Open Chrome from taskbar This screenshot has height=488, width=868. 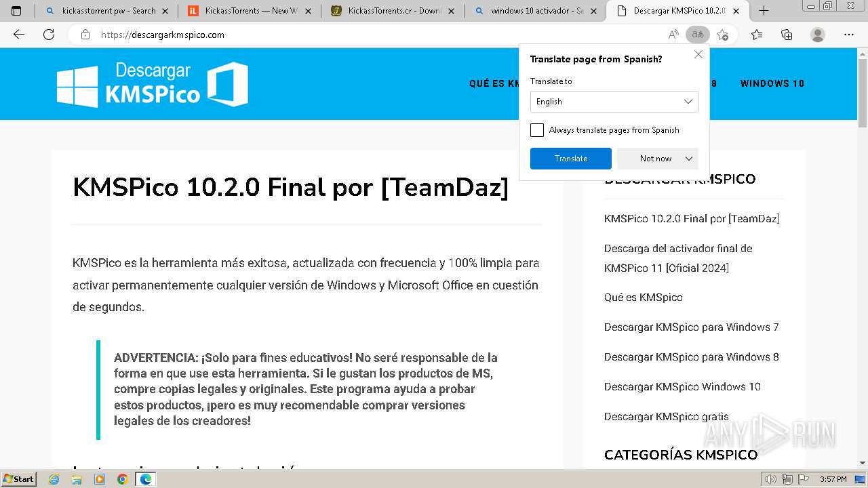[122, 479]
